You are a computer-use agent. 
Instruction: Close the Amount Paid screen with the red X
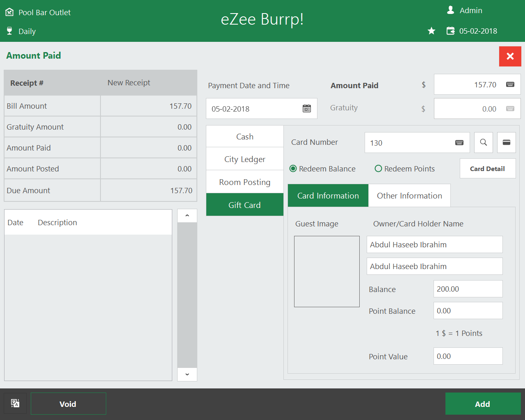pos(510,56)
